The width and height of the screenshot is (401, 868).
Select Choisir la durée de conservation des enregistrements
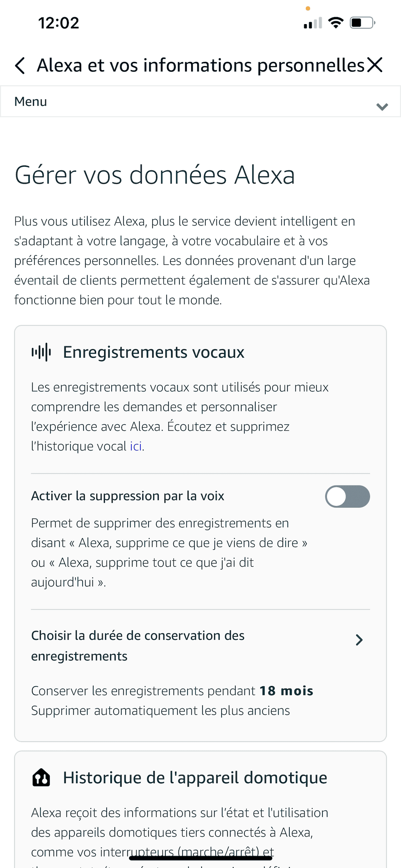[138, 646]
